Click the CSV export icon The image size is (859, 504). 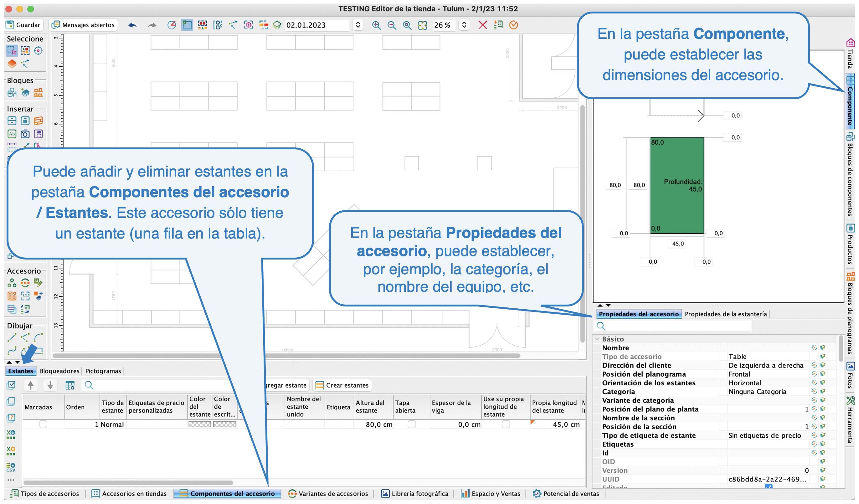tap(11, 468)
